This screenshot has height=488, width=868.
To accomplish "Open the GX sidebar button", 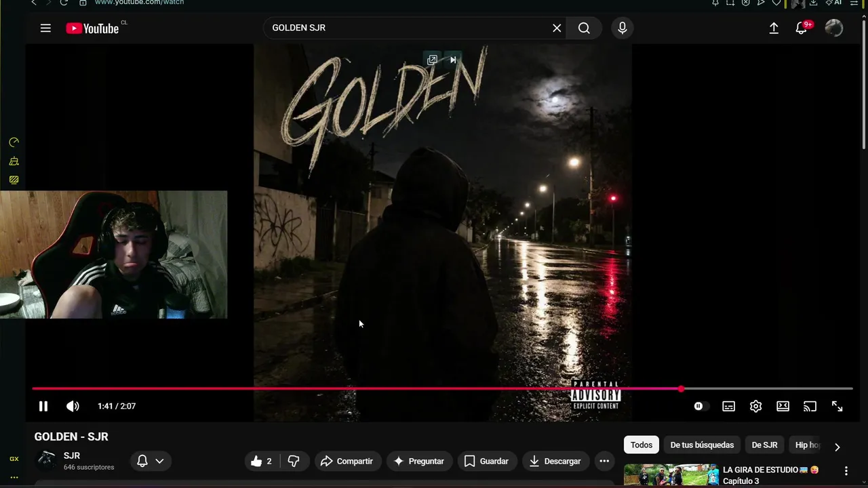I will [x=14, y=459].
